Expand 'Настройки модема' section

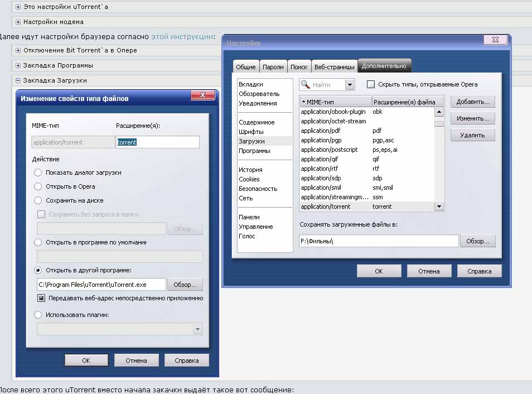18,22
